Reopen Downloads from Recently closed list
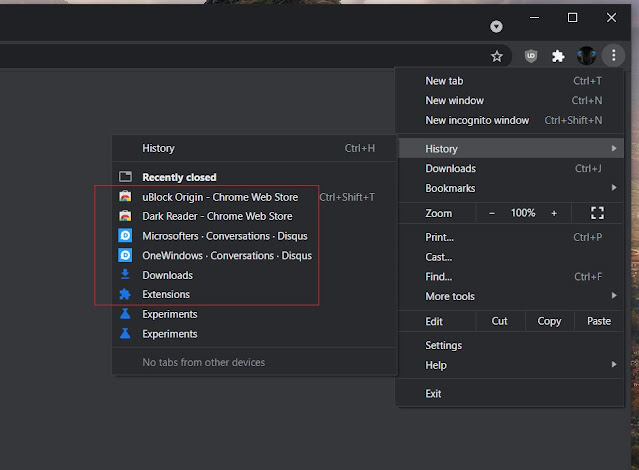Screen dimensions: 639x470 click(x=254, y=275)
